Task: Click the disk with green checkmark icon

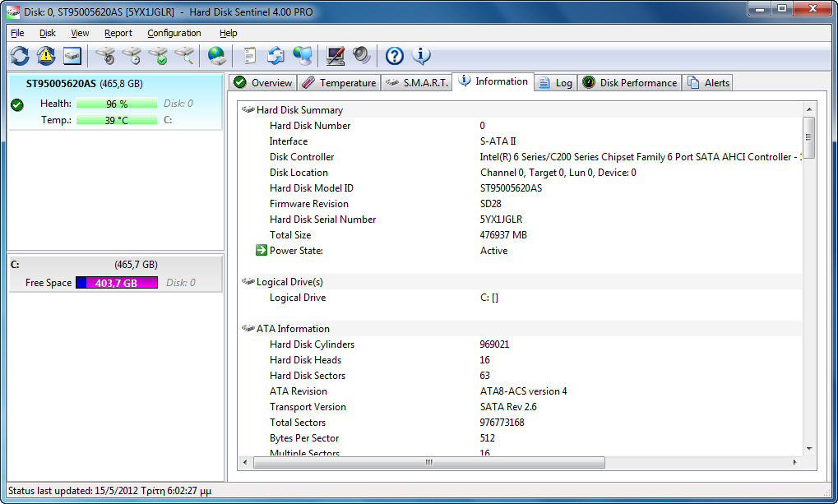Action: coord(158,56)
